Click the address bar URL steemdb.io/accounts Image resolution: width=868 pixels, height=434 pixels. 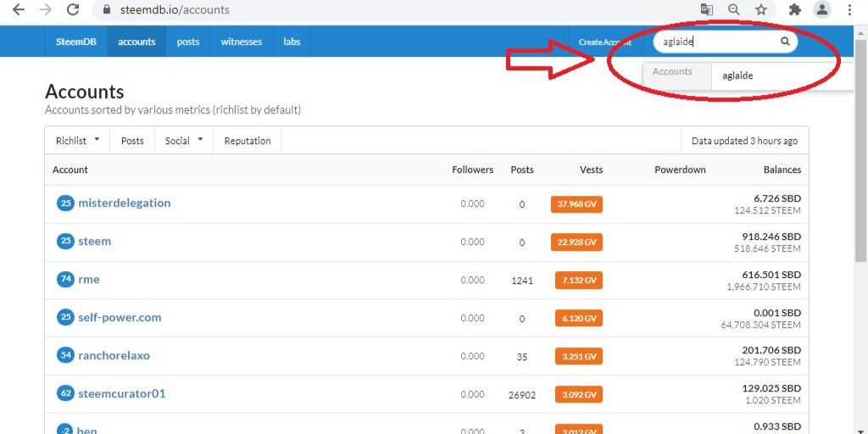point(175,9)
